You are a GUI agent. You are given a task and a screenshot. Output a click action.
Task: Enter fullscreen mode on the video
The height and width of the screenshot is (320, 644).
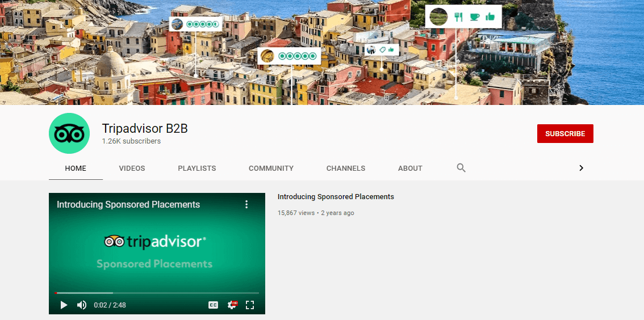point(249,305)
